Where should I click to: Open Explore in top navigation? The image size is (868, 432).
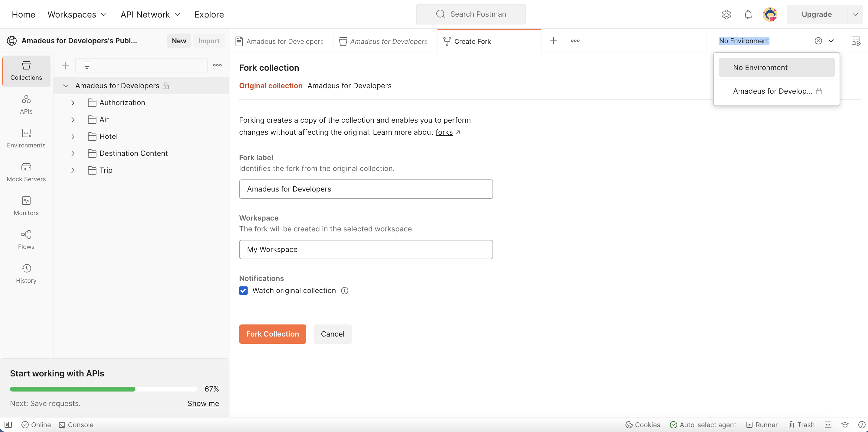(x=209, y=15)
